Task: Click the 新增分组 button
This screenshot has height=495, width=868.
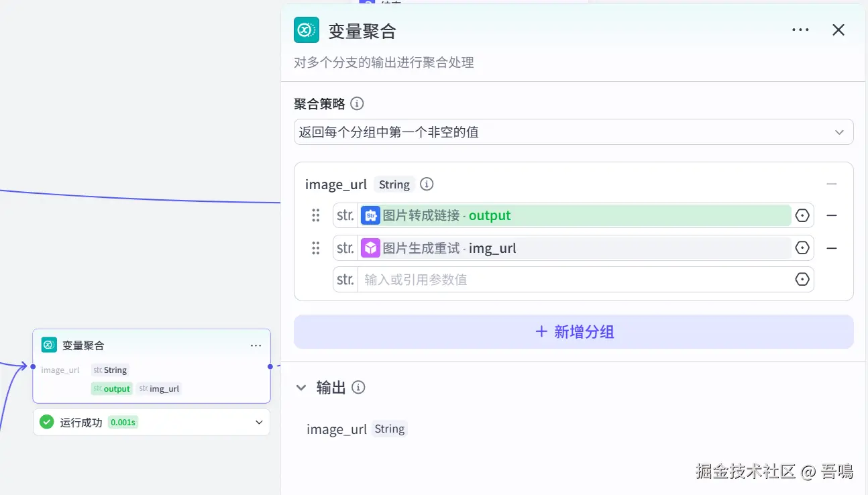Action: [574, 332]
